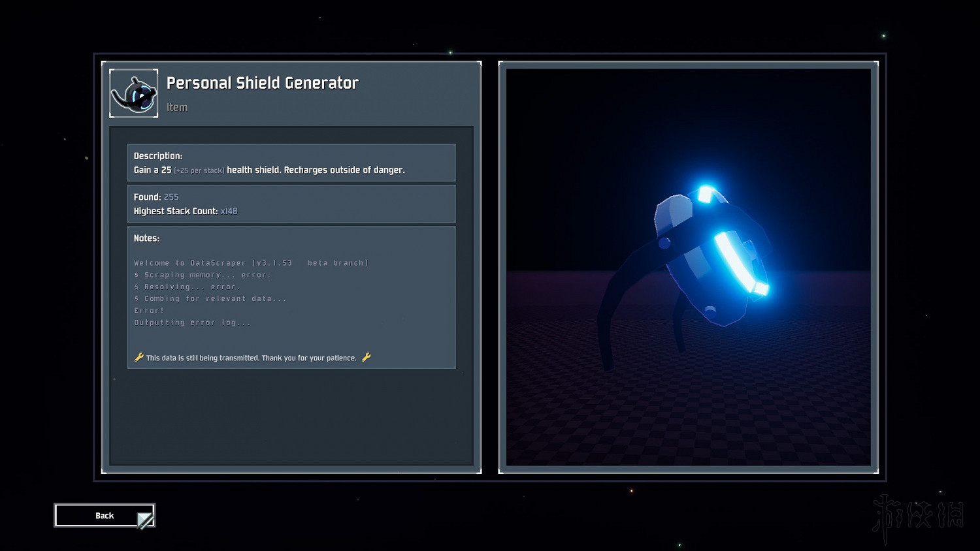Click the Description heading
The height and width of the screenshot is (551, 980).
tap(158, 156)
